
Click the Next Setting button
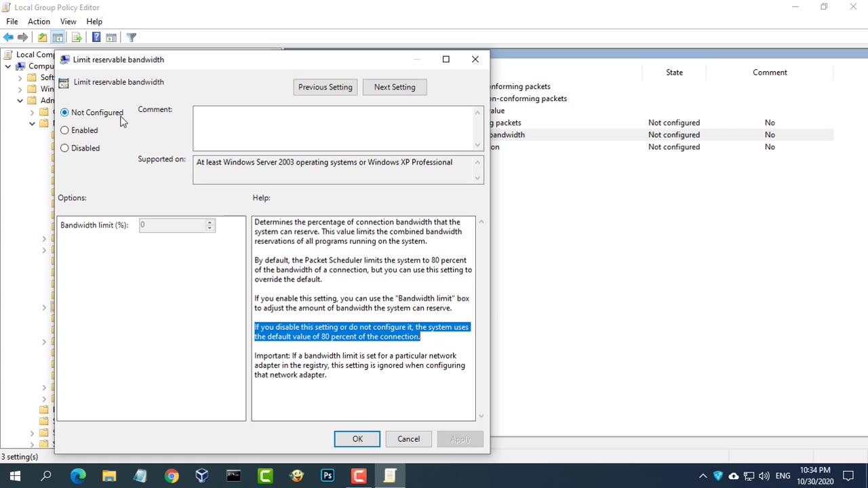pos(395,87)
